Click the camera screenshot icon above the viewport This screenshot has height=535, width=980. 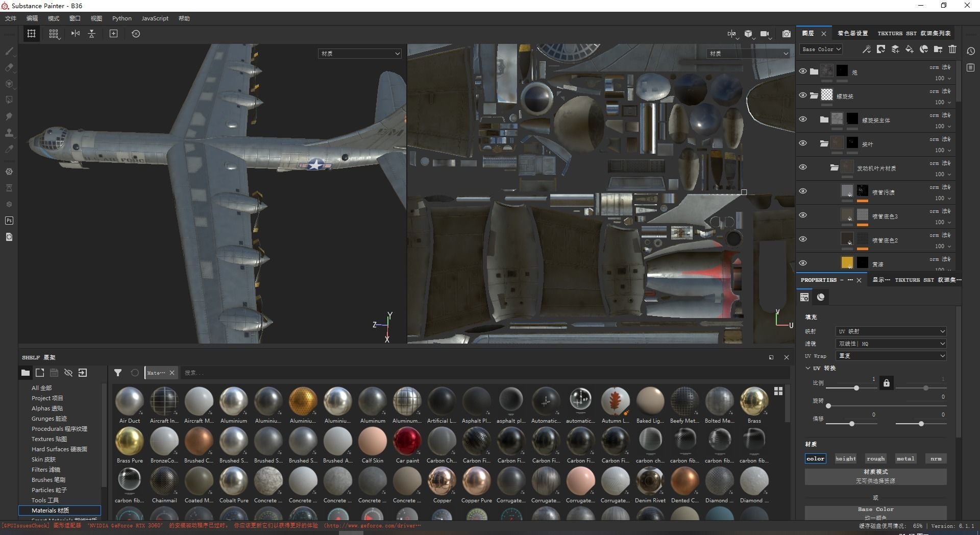pyautogui.click(x=787, y=34)
